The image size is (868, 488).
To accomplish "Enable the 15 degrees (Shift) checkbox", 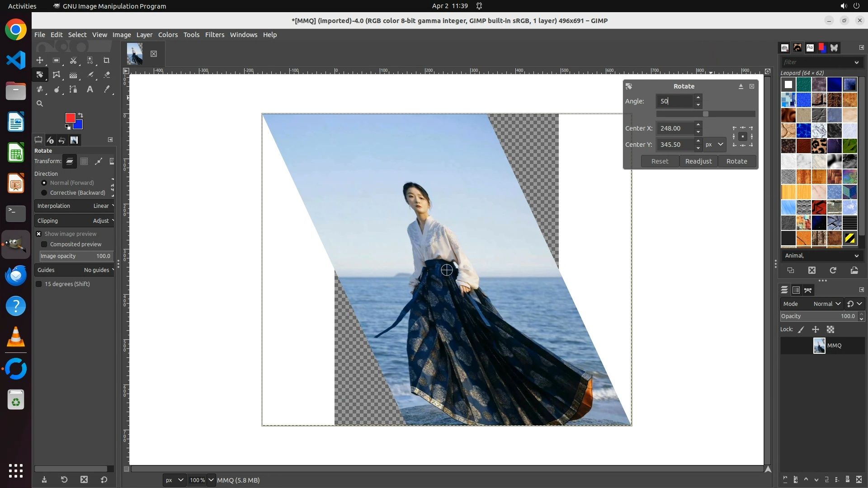I will [39, 284].
